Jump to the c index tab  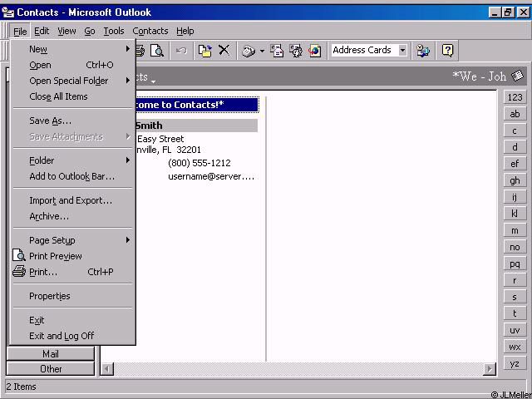515,131
